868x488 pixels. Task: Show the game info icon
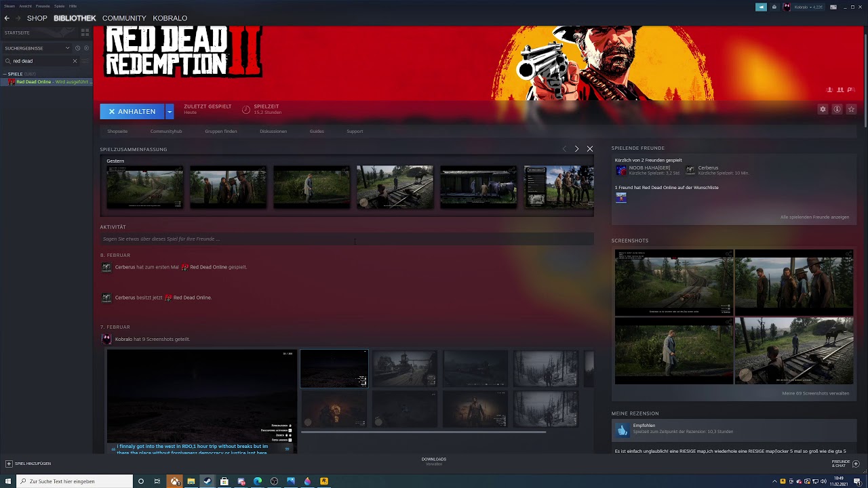click(837, 109)
